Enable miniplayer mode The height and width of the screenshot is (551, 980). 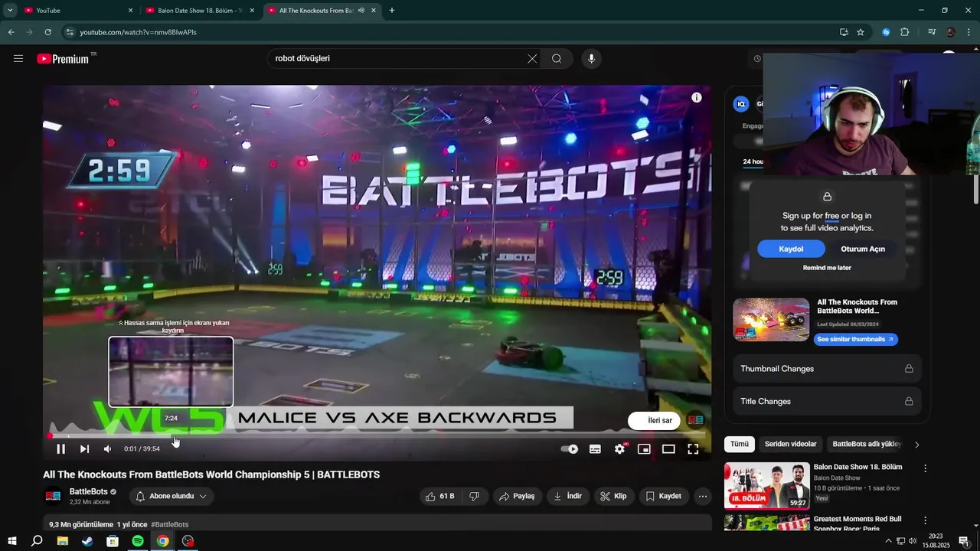pos(644,449)
